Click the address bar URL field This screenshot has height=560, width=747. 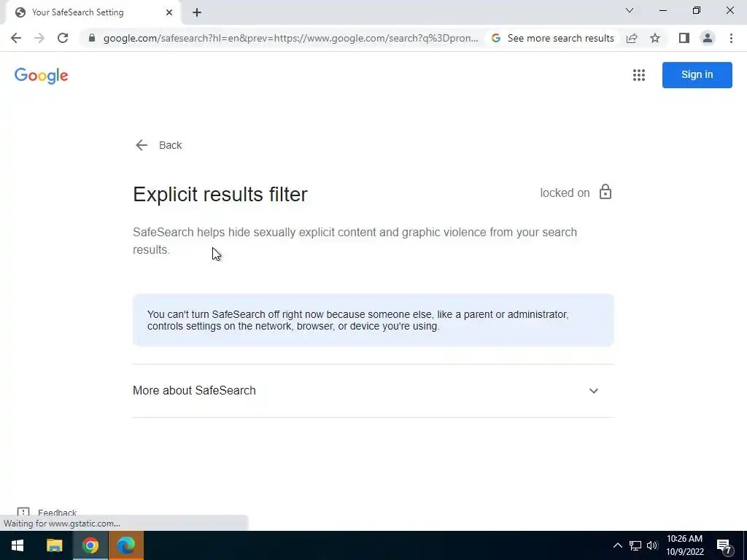point(290,38)
